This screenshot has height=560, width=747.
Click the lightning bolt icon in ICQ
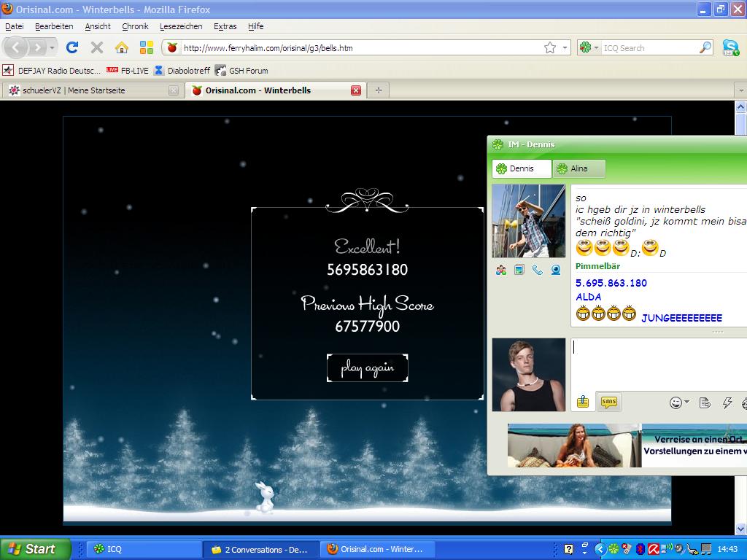(x=727, y=402)
